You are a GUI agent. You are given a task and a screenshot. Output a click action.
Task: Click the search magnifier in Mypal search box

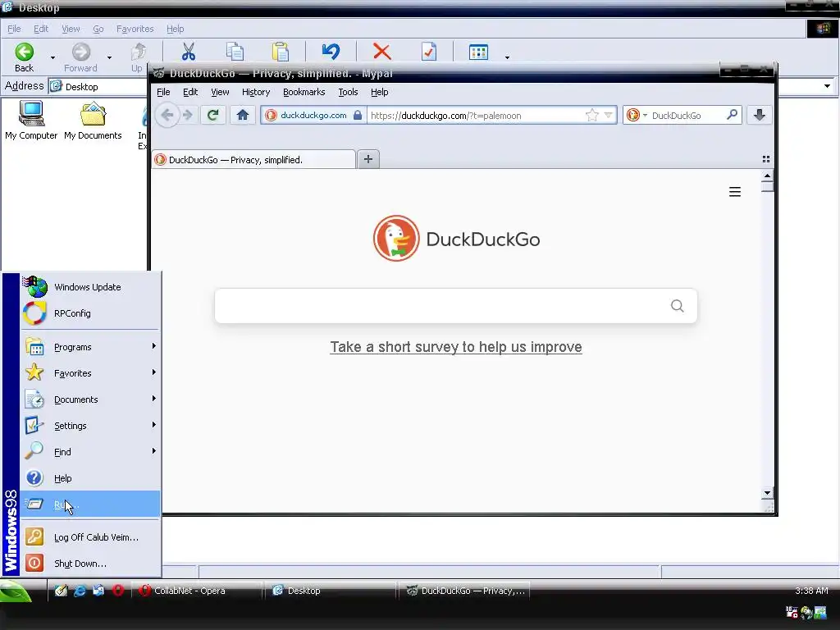tap(732, 115)
